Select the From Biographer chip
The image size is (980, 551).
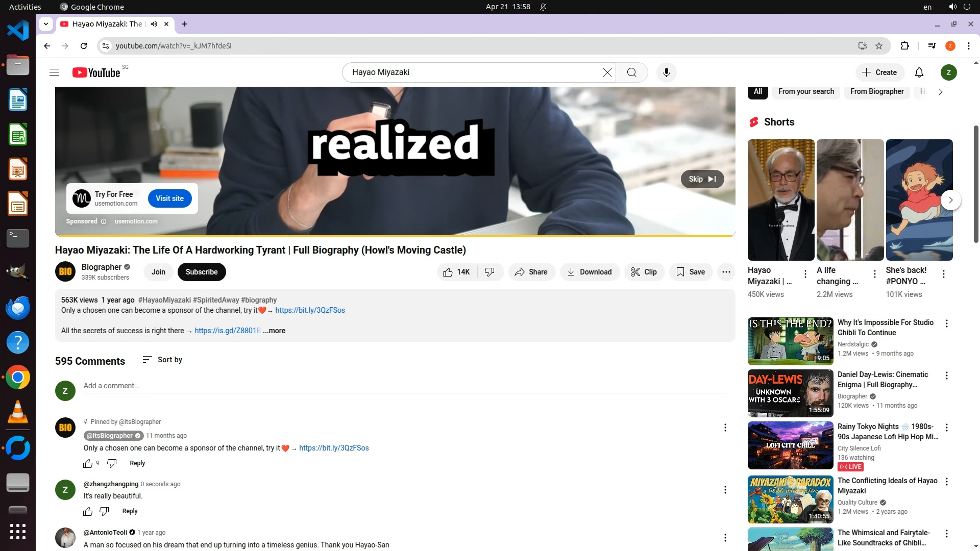click(x=876, y=91)
